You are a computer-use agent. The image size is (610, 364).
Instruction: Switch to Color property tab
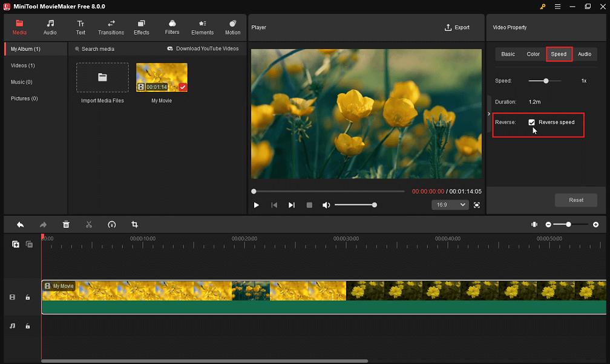coord(533,54)
